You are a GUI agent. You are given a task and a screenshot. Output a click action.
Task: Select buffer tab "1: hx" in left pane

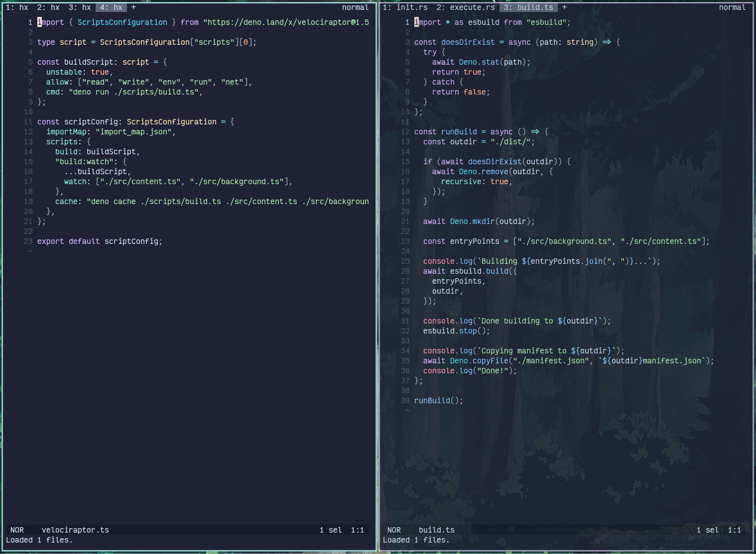(x=18, y=7)
